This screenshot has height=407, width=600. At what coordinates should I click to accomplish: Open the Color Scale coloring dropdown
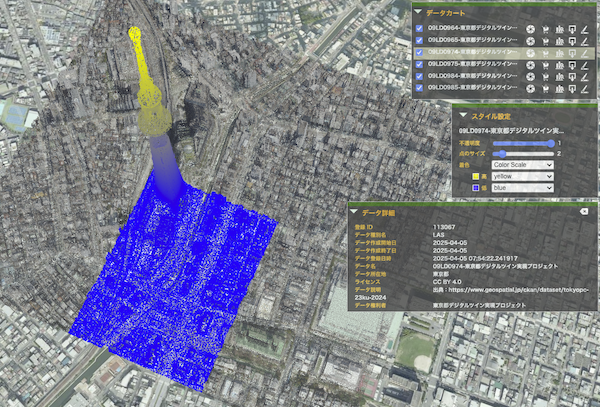(x=522, y=165)
